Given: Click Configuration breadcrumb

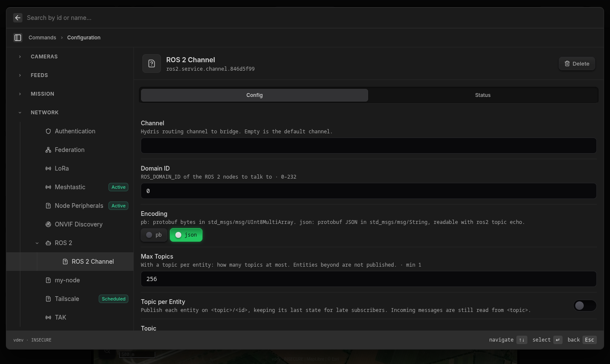Looking at the screenshot, I should (x=84, y=38).
